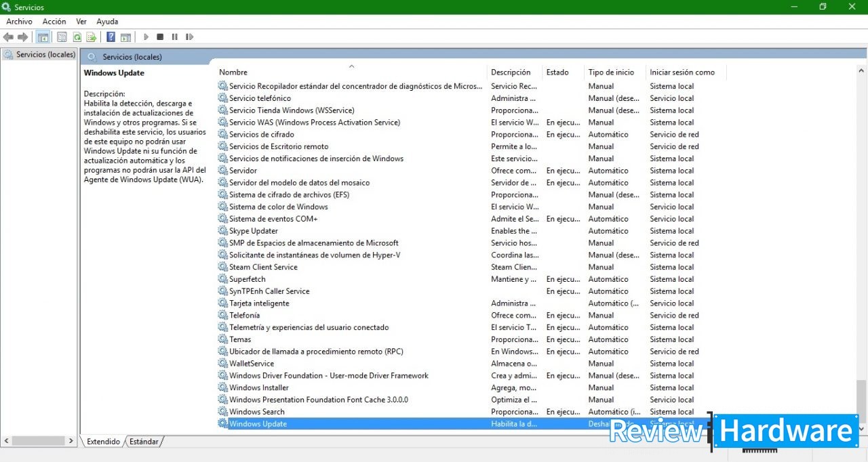This screenshot has height=462, width=868.
Task: Click the Back arrow in toolbar
Action: [8, 37]
